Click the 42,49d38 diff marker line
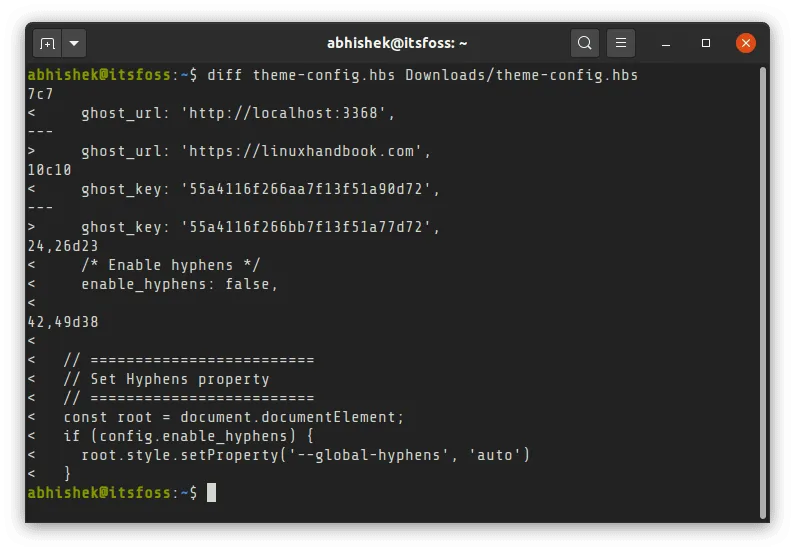795x551 pixels. [62, 322]
